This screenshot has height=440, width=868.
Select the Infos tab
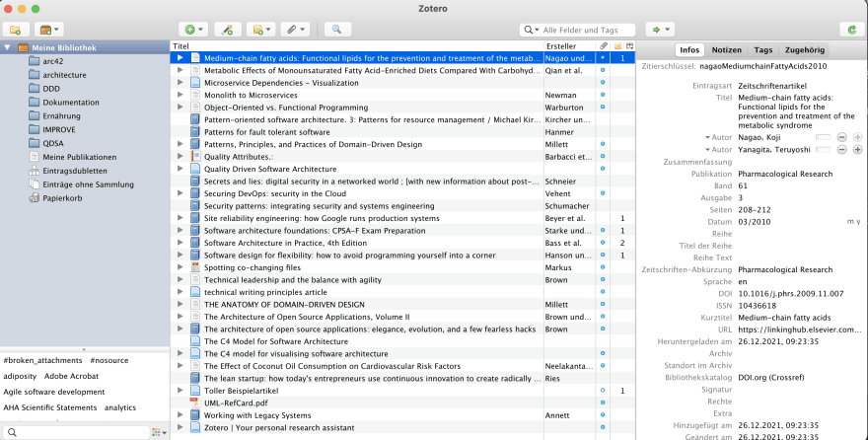[689, 49]
